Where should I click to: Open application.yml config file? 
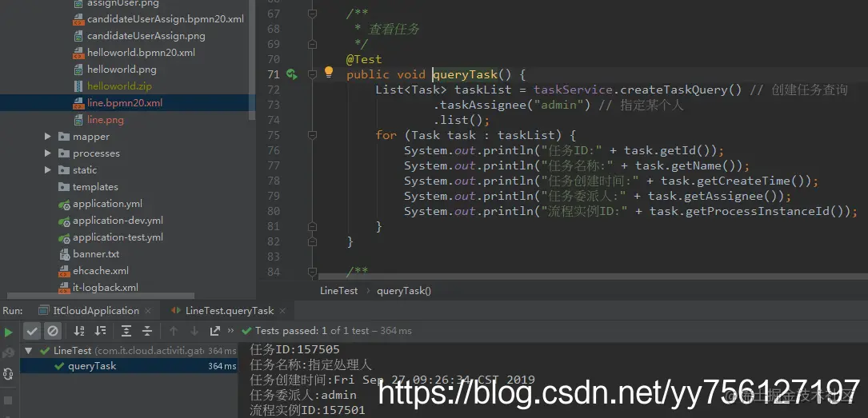(107, 204)
